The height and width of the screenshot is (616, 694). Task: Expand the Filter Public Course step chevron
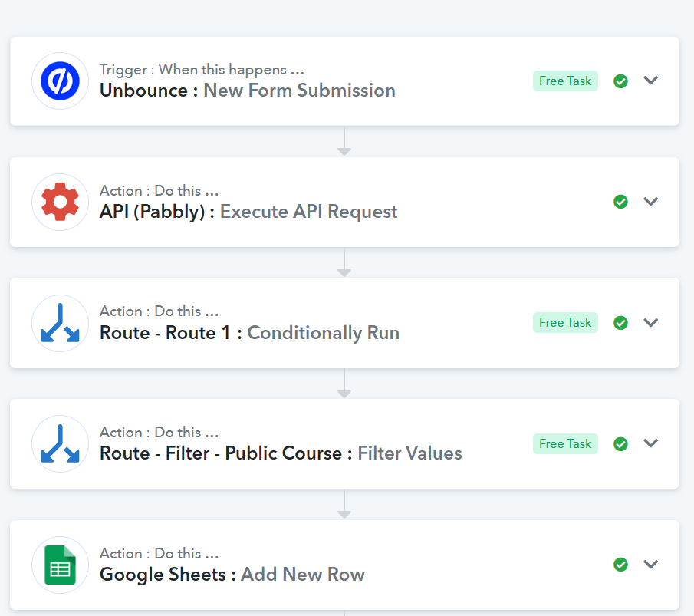point(651,443)
